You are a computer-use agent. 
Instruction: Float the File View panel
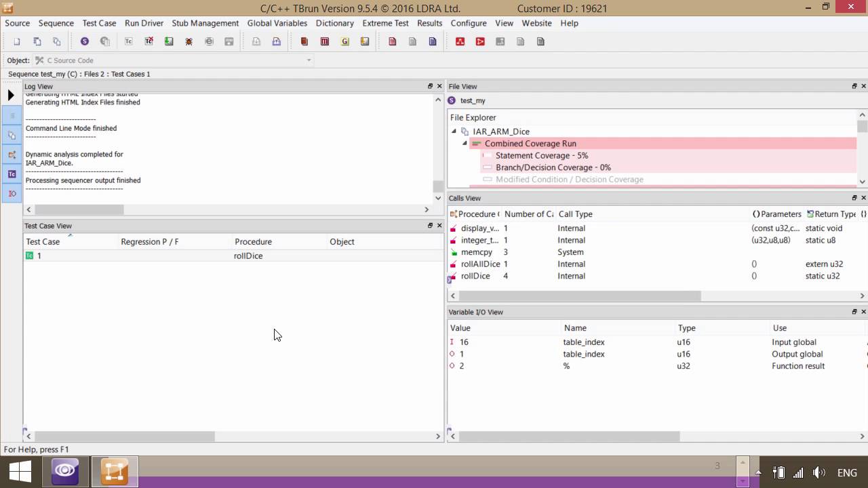pyautogui.click(x=854, y=86)
